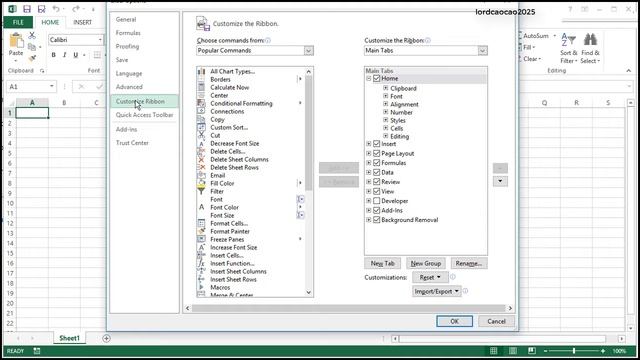The height and width of the screenshot is (360, 640).
Task: Select All Chart Types command icon
Action: (x=201, y=71)
